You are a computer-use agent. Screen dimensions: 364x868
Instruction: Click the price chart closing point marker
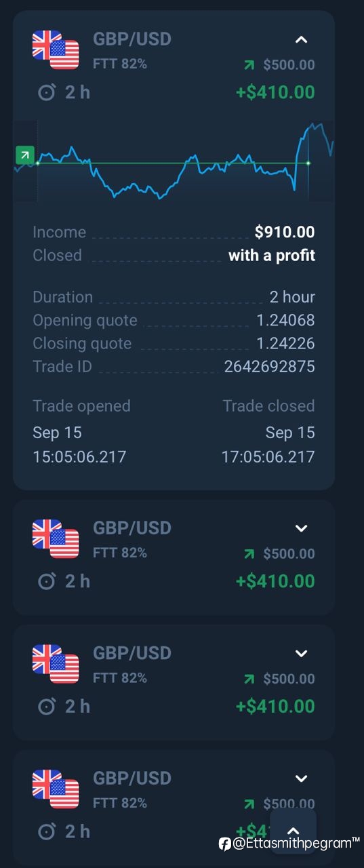point(308,163)
